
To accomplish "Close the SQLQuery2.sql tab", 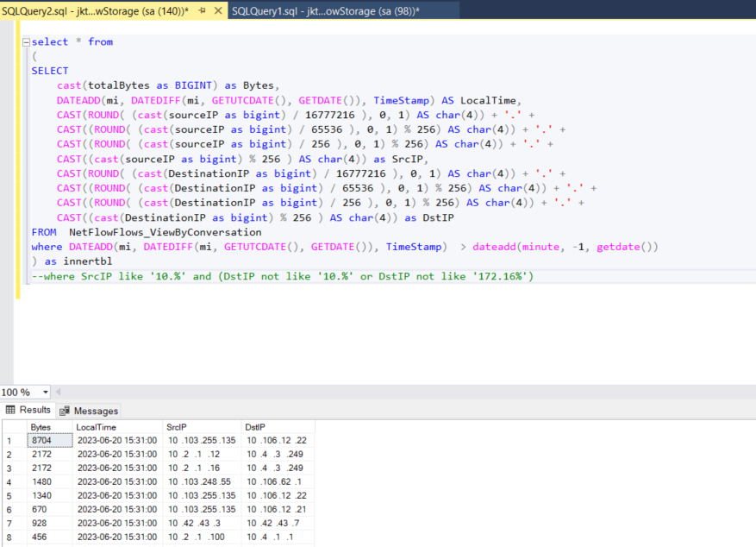I will tap(218, 10).
